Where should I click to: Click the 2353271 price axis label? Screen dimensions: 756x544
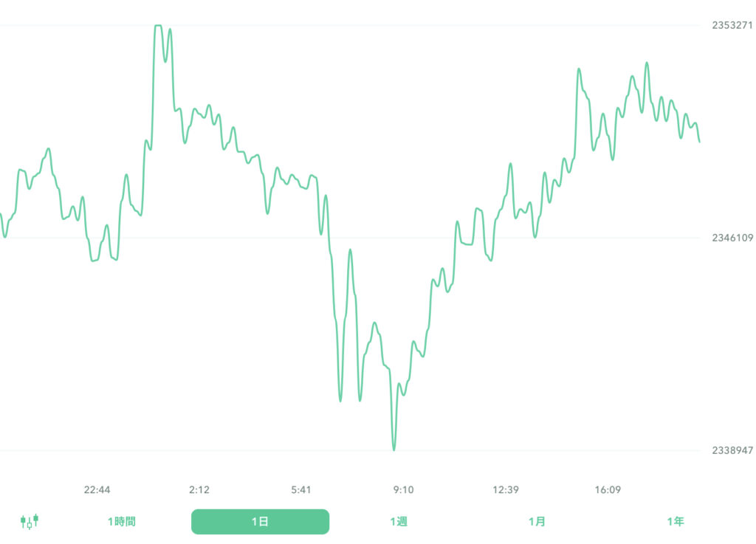[732, 25]
